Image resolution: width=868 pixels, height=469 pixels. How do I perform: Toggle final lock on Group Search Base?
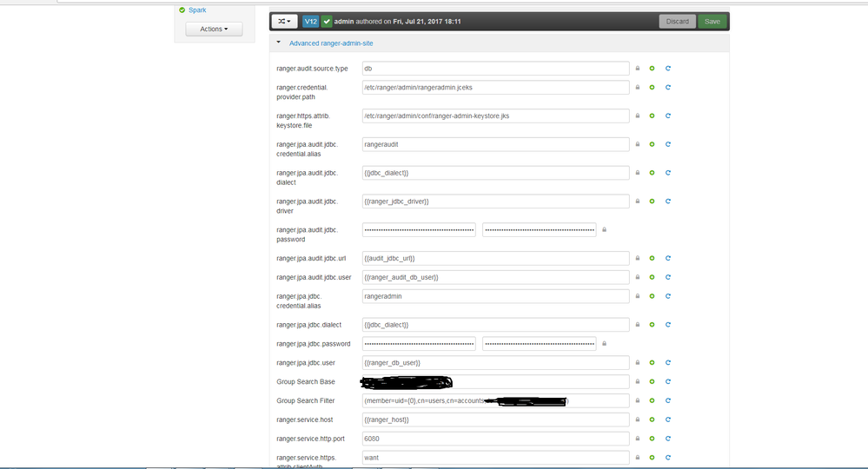tap(638, 381)
